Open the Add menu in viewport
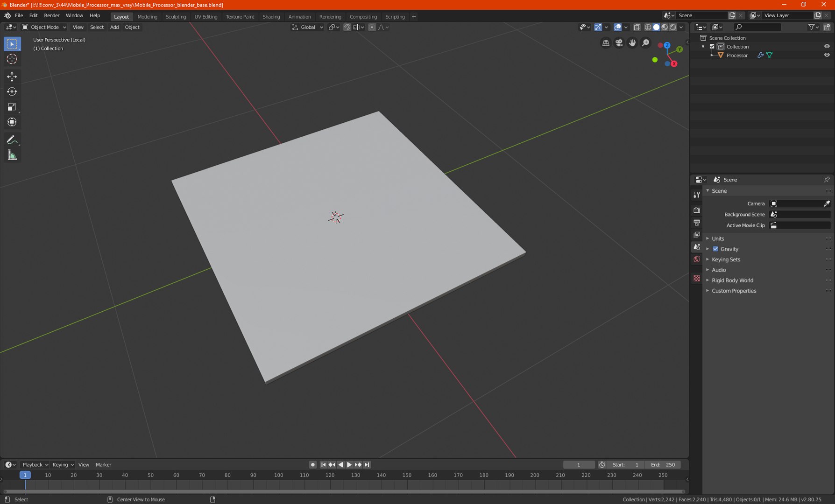835x504 pixels. 114,27
